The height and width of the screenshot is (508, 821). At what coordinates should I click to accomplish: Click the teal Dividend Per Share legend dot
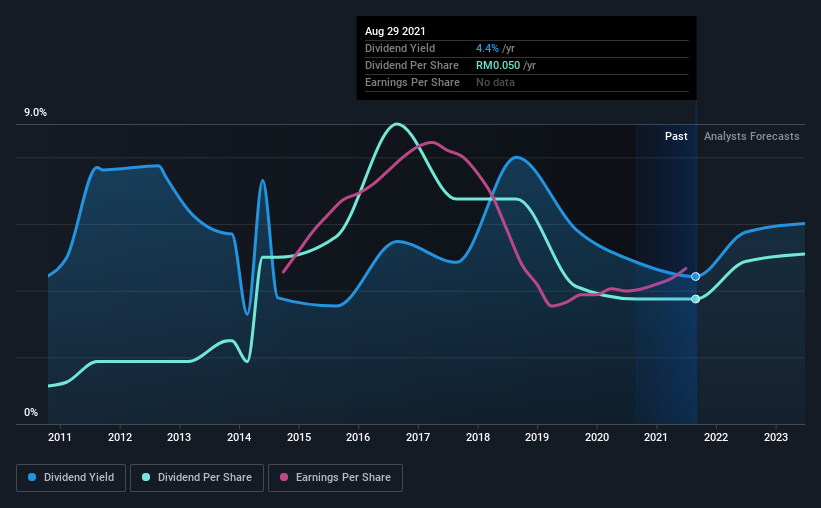coord(146,477)
